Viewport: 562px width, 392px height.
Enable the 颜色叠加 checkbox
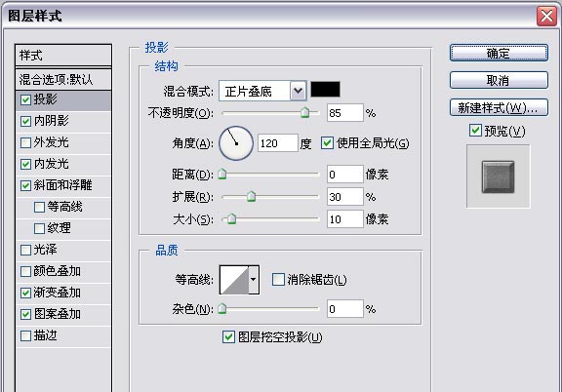[x=25, y=271]
